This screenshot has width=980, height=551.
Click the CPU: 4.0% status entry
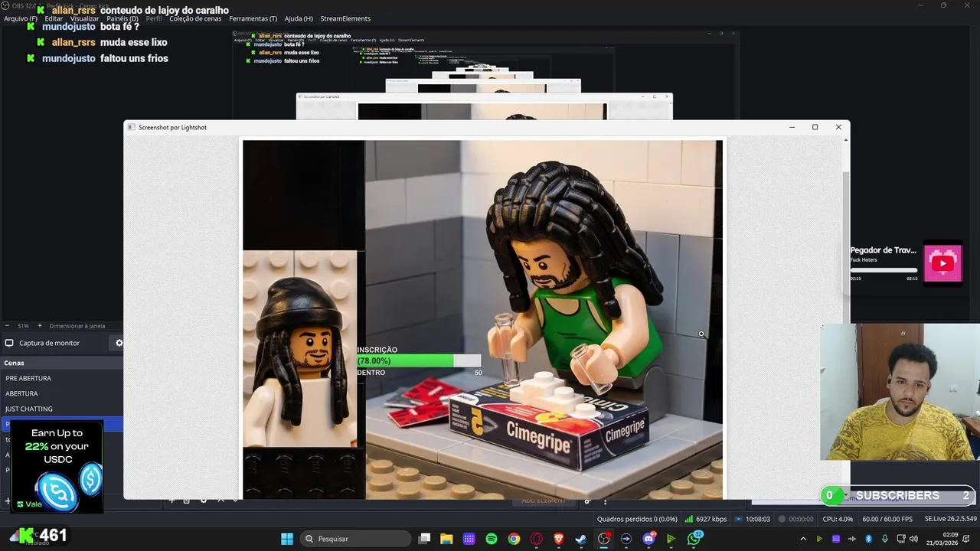click(x=838, y=519)
